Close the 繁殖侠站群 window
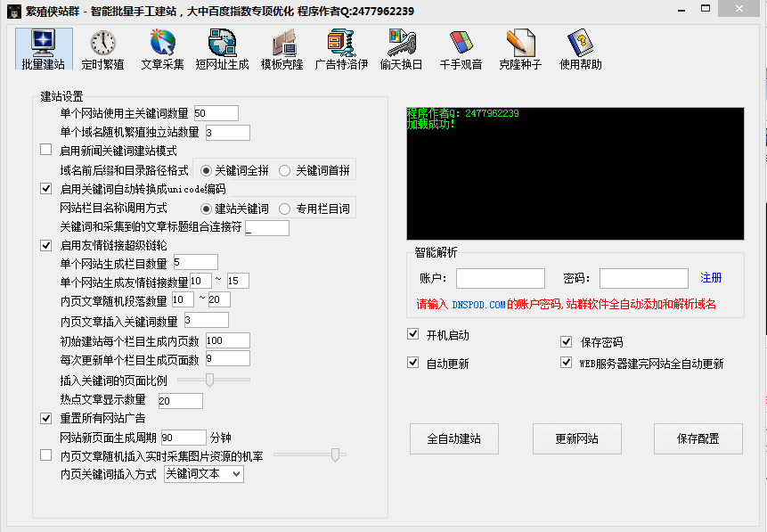 point(739,9)
